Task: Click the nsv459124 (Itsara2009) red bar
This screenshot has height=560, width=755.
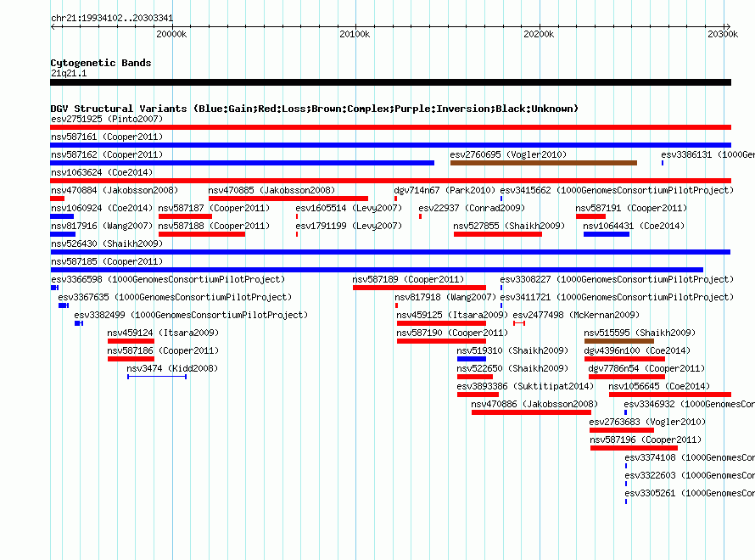Action: [x=131, y=341]
